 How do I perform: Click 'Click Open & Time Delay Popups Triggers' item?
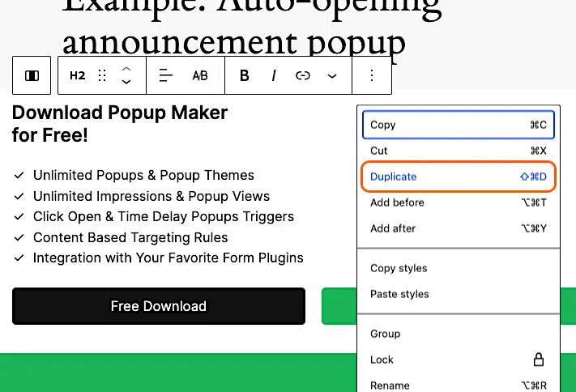pos(164,217)
